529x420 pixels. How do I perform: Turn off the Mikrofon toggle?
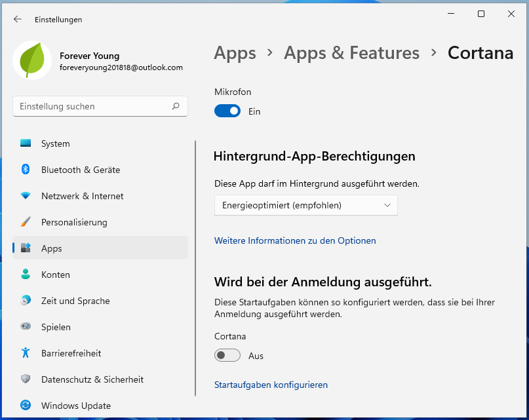(x=227, y=111)
